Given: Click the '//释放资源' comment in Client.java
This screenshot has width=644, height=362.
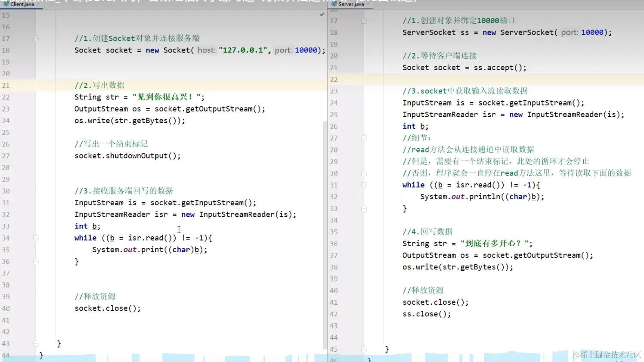Looking at the screenshot, I should pyautogui.click(x=95, y=297).
